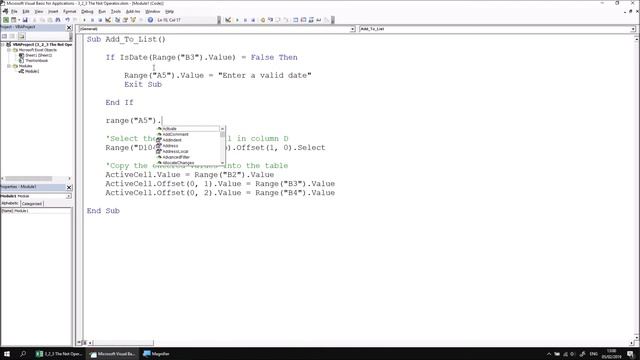
Task: Open Object Browser toolbar icon
Action: point(133,20)
